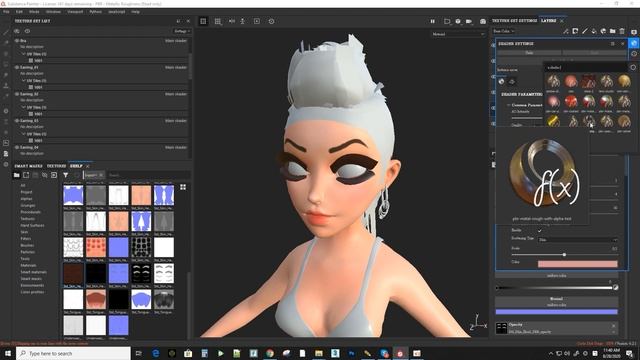Click the history clock icon in top toolbar
This screenshot has height=360, width=640.
(271, 21)
